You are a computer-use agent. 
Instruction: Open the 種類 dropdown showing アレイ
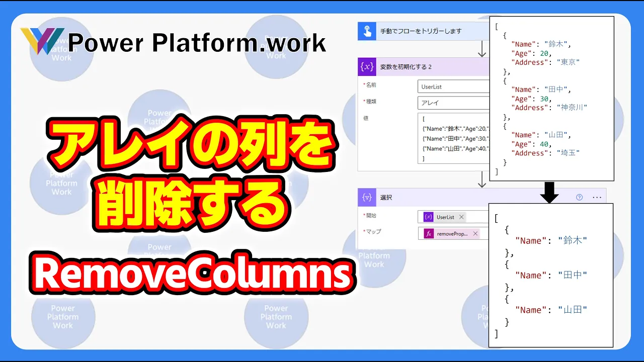453,103
